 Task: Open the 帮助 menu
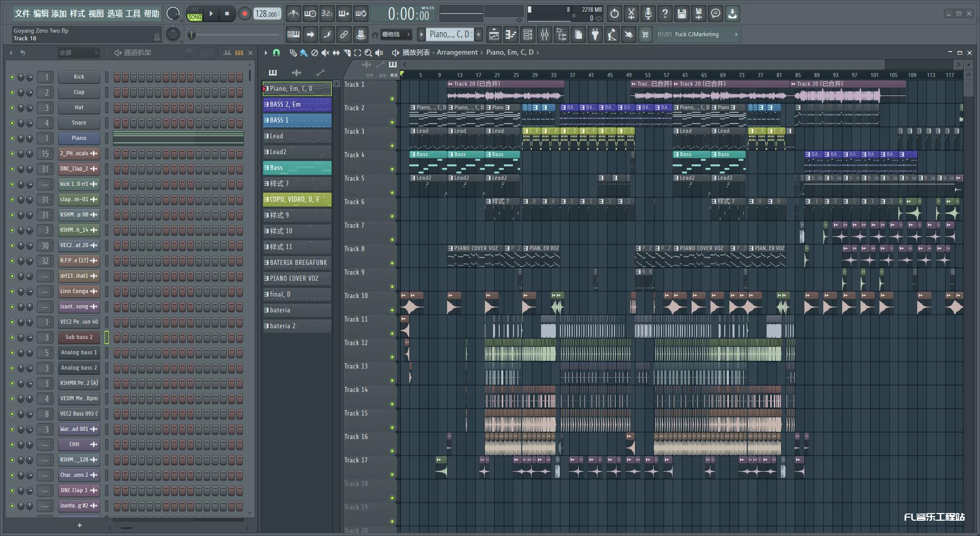pos(152,14)
